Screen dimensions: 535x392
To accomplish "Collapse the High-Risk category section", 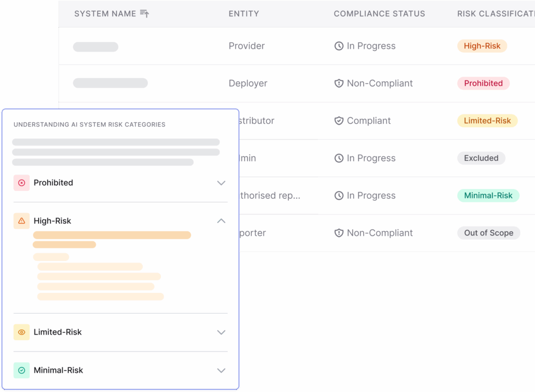I will click(221, 221).
